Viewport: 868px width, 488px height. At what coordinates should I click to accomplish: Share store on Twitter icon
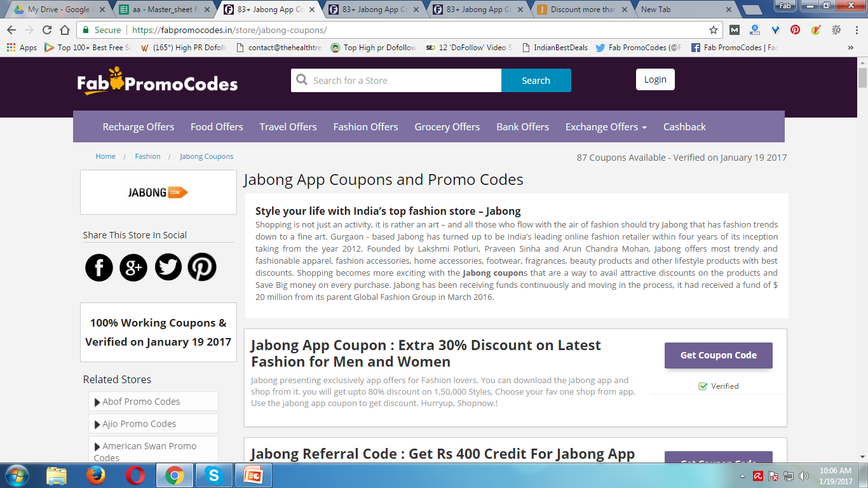(x=168, y=267)
